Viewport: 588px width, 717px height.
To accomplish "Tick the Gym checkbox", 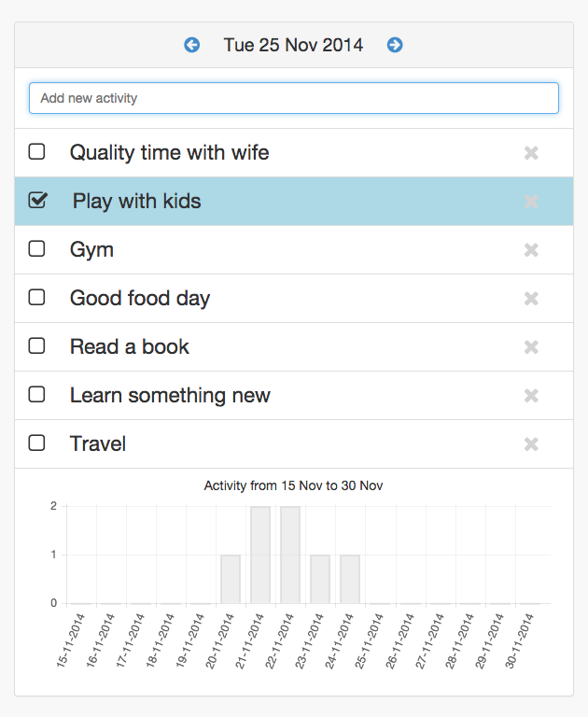I will 36,249.
